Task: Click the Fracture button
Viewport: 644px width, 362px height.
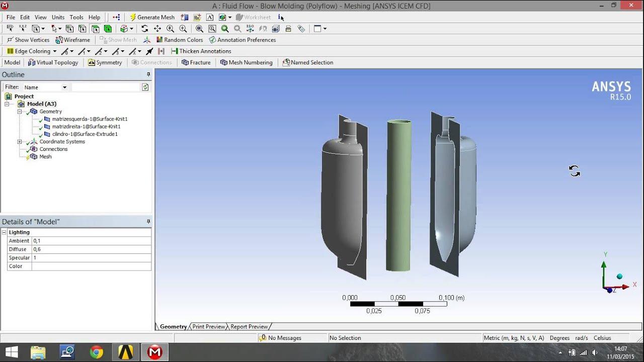Action: pos(196,62)
